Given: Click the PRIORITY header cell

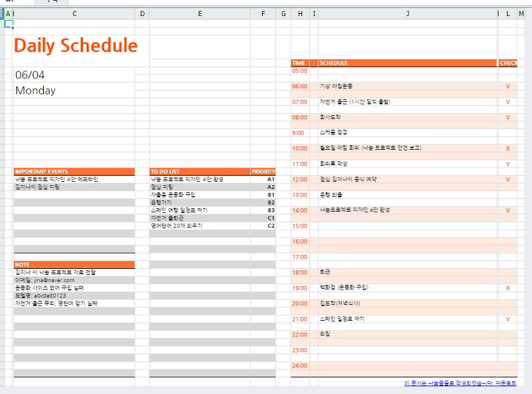Looking at the screenshot, I should point(263,172).
